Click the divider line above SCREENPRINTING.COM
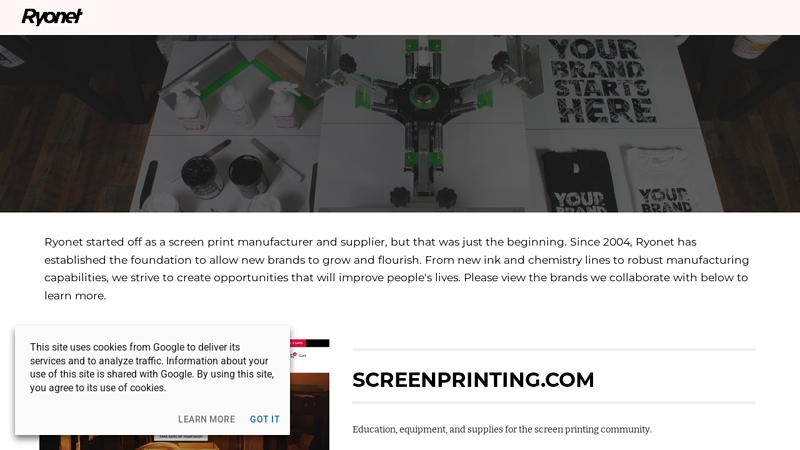 pyautogui.click(x=554, y=350)
